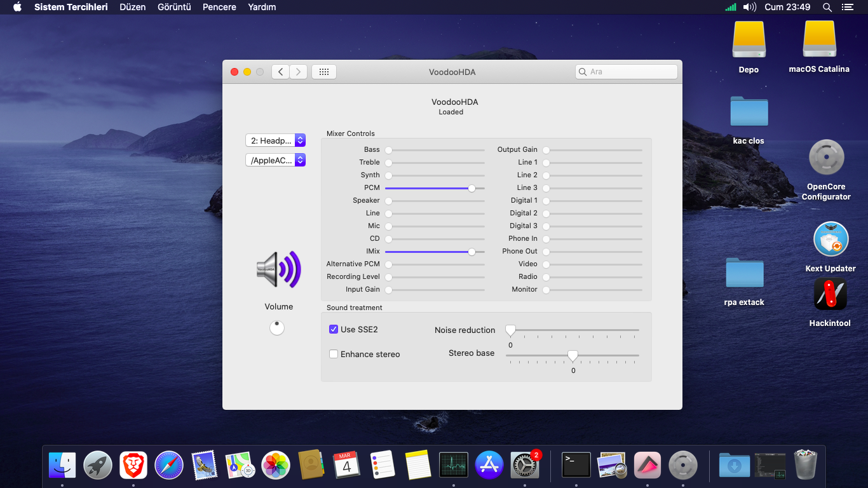Click the VoodooHDA speaker icon
The width and height of the screenshot is (868, 488).
point(278,269)
